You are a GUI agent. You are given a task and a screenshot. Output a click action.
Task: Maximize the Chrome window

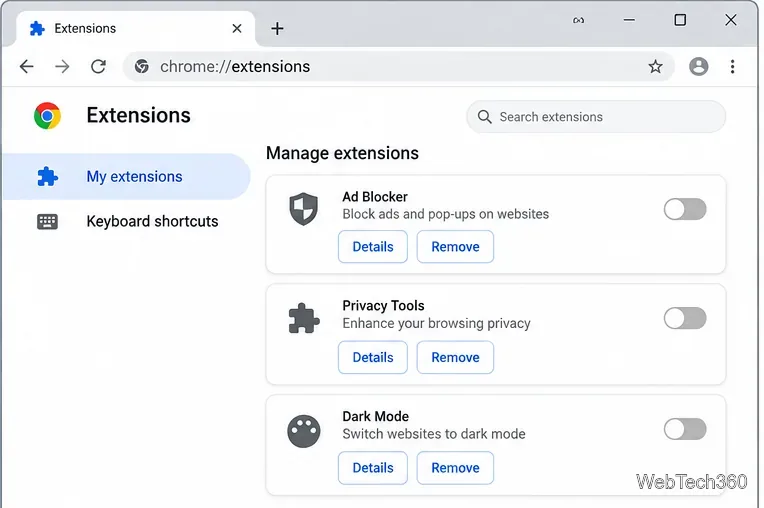click(680, 20)
